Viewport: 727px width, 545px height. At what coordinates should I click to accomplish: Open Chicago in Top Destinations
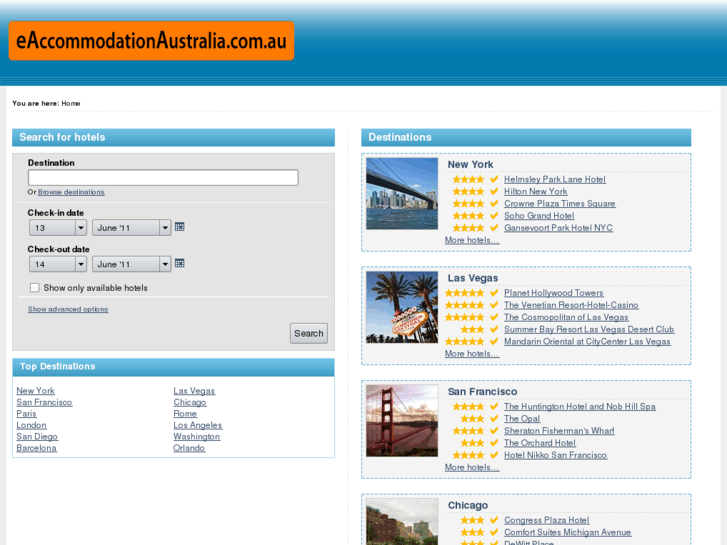click(190, 402)
